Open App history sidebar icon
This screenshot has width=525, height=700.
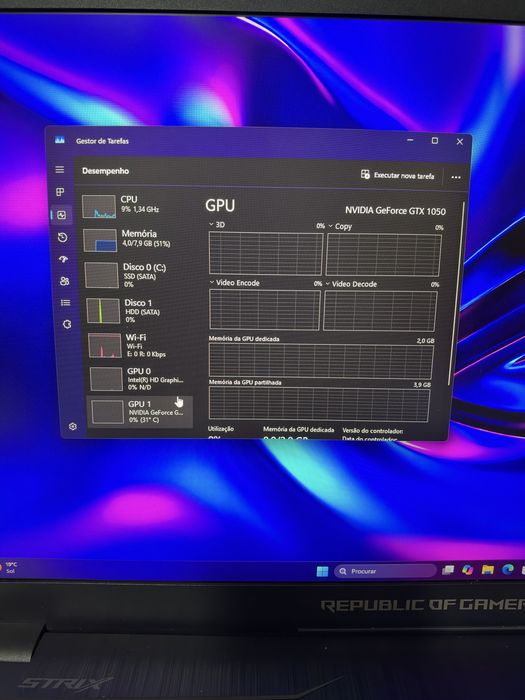pyautogui.click(x=62, y=237)
